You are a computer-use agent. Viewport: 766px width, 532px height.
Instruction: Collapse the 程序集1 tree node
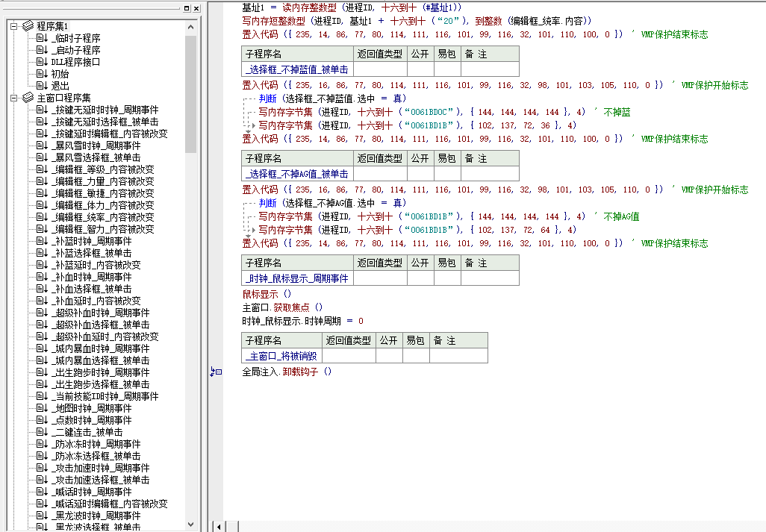pyautogui.click(x=14, y=26)
